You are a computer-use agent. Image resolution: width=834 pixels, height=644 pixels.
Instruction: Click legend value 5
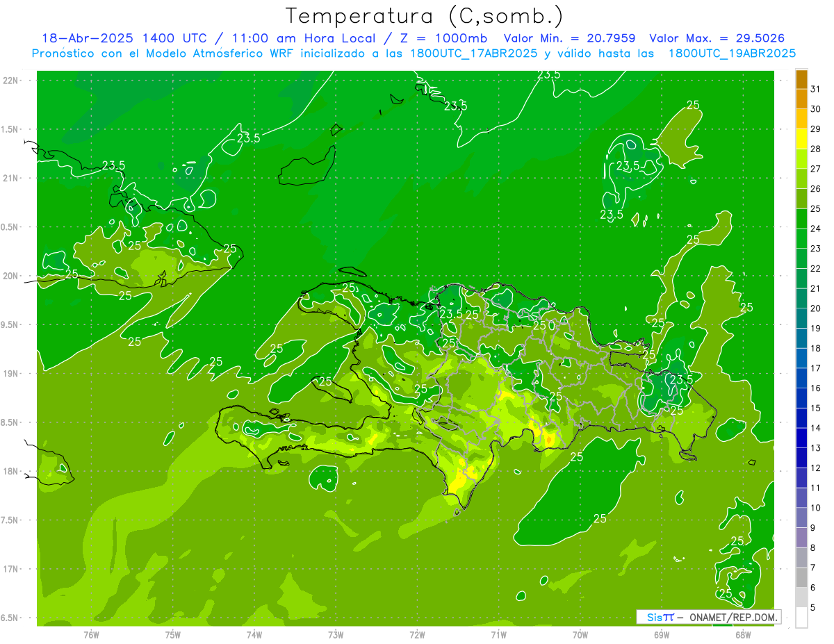point(813,607)
